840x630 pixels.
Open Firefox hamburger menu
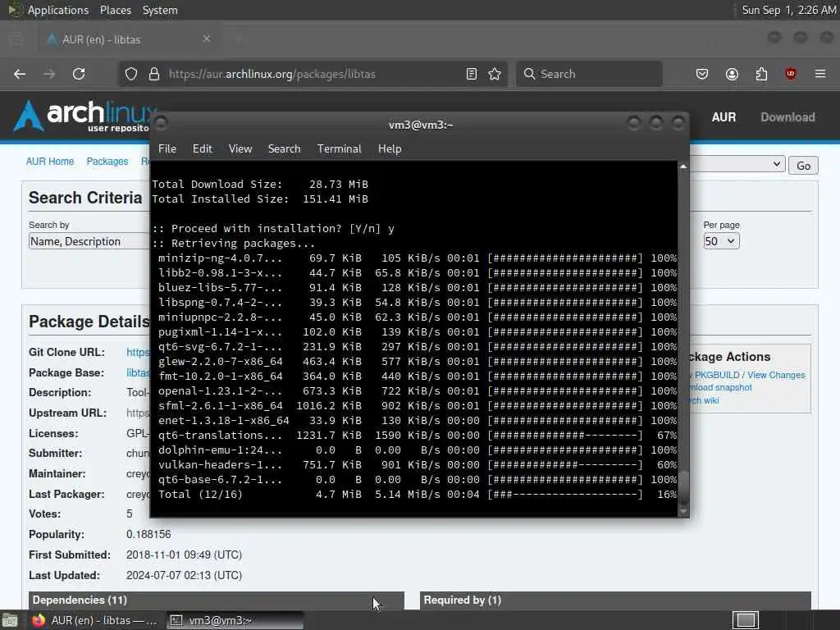[820, 74]
